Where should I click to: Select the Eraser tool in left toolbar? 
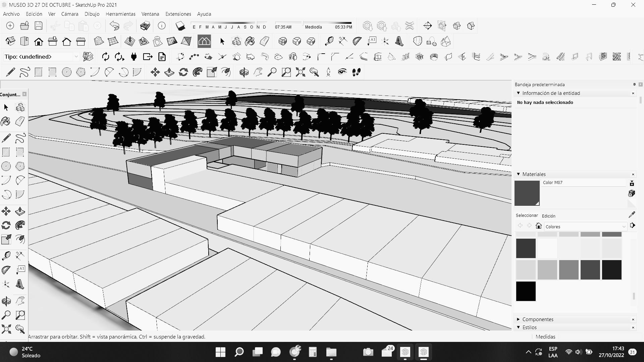(x=20, y=121)
